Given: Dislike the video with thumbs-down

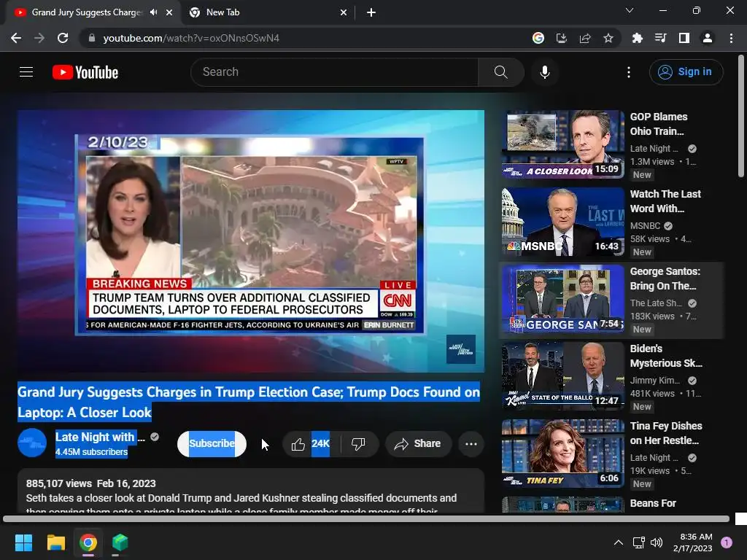Looking at the screenshot, I should [x=358, y=444].
